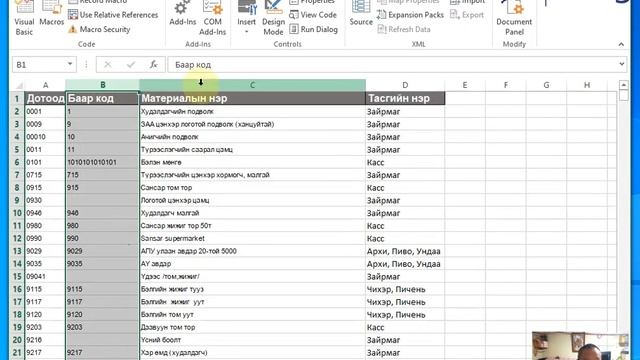Click cell with 1010101010101
Viewport: 640px width, 360px height.
(x=102, y=162)
